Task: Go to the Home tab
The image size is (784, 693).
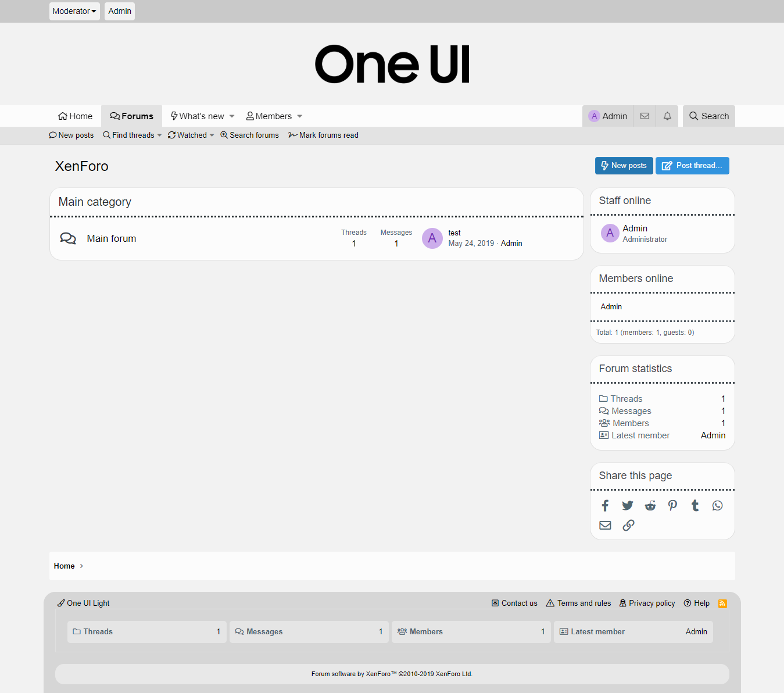Action: (76, 116)
